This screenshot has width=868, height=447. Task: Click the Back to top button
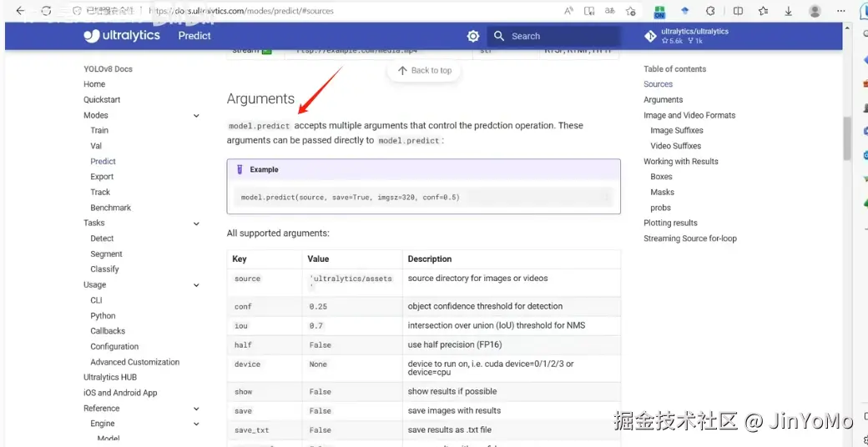(424, 71)
